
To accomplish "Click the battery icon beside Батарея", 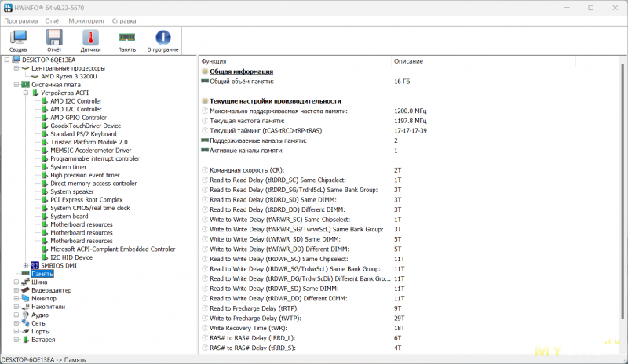I will click(x=26, y=340).
